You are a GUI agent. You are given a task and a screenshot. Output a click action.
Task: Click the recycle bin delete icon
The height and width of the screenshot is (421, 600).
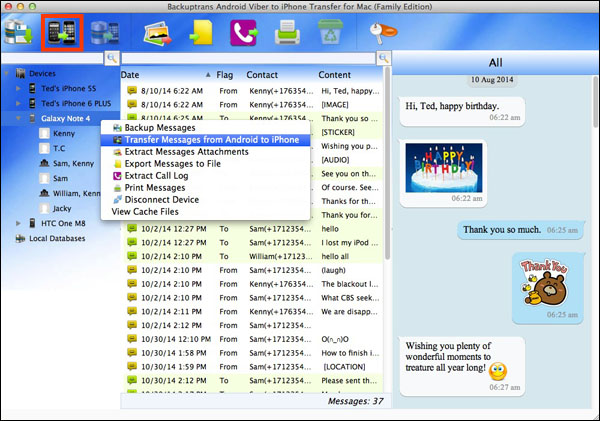tap(330, 32)
